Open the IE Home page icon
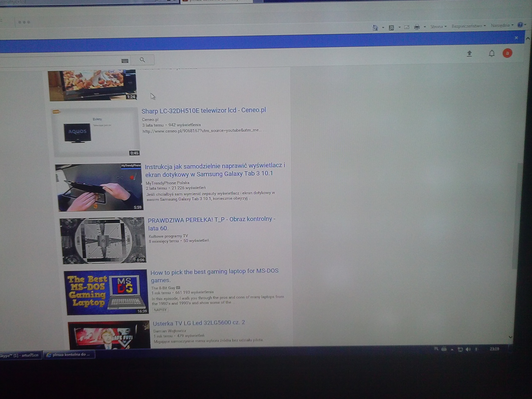This screenshot has width=532, height=399. click(375, 28)
